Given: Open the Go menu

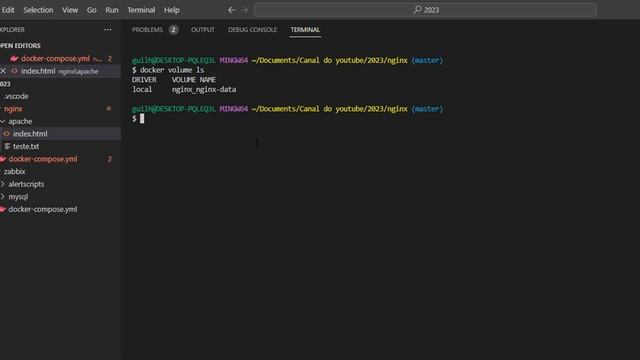Looking at the screenshot, I should tap(91, 10).
